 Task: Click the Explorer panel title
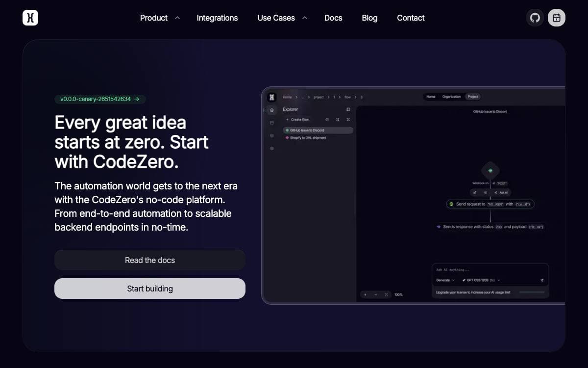[290, 109]
